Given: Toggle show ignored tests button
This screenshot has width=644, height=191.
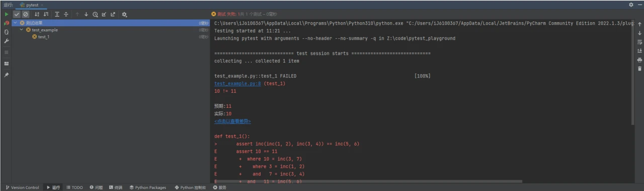Looking at the screenshot, I should tap(25, 14).
